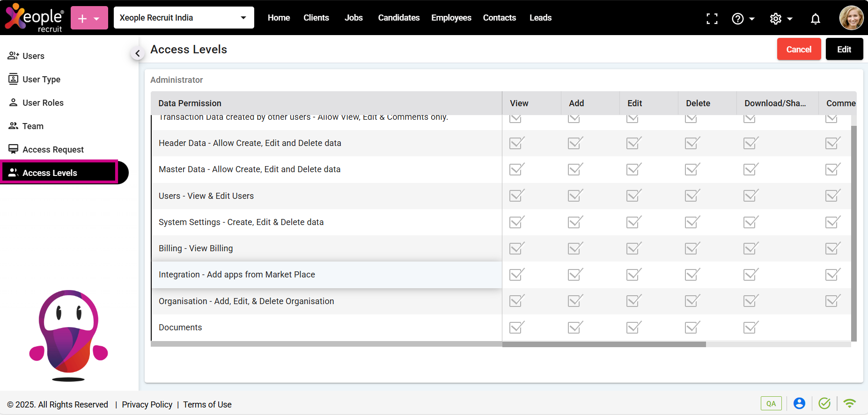Click the blue user account icon in footer
This screenshot has height=415, width=868.
[x=799, y=403]
